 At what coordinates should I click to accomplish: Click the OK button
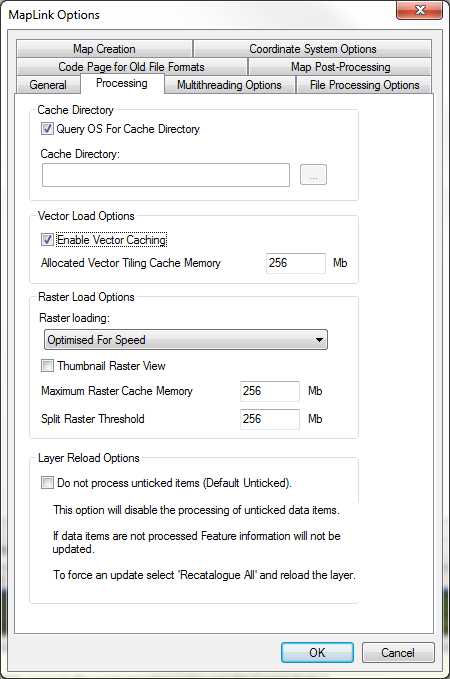tap(317, 653)
